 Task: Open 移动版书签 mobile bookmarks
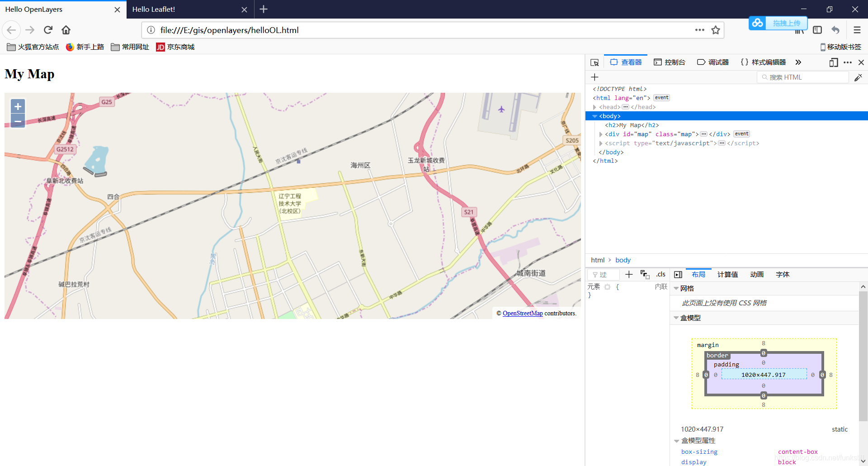click(x=840, y=47)
